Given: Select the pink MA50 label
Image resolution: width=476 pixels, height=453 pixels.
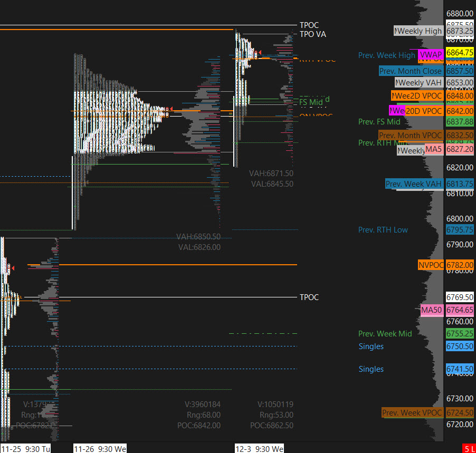Looking at the screenshot, I should tap(431, 310).
